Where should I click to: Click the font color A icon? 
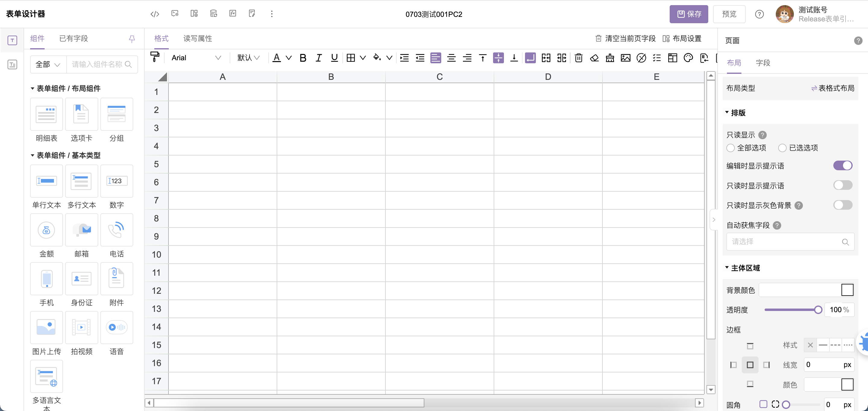[x=277, y=58]
